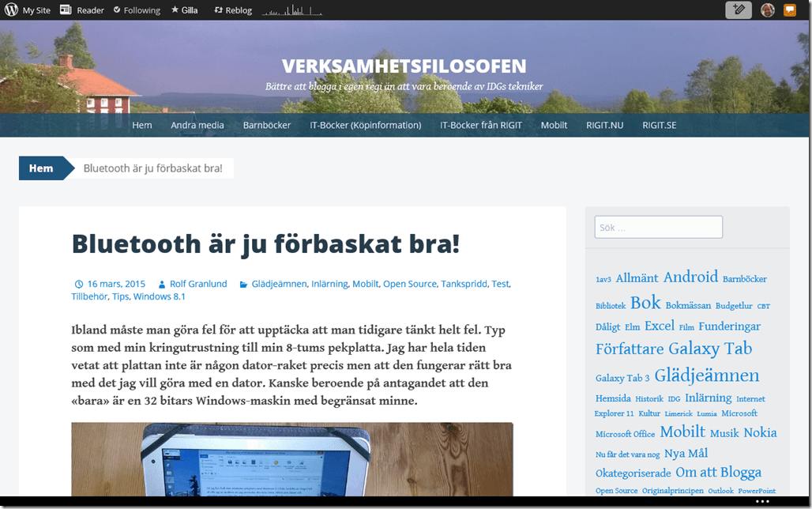Click the Galaxy Tab tag in the sidebar
The image size is (812, 509).
pyautogui.click(x=709, y=349)
